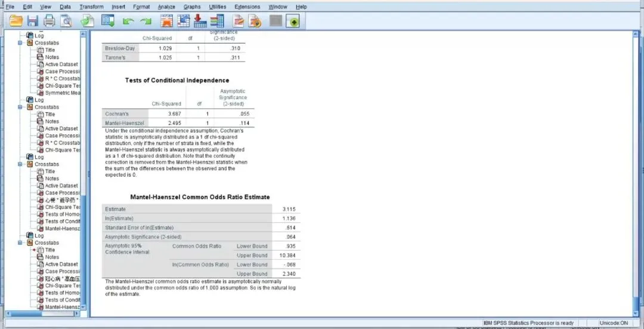Open the Format menu

[x=141, y=7]
